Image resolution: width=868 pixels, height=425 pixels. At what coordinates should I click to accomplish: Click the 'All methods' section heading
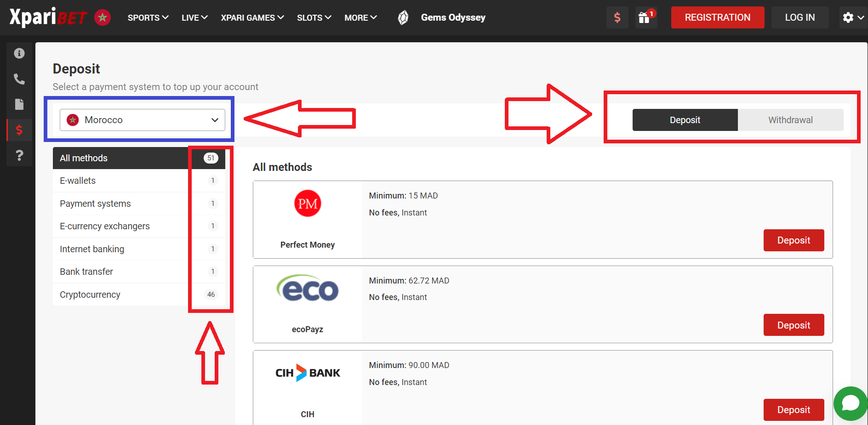[x=282, y=167]
